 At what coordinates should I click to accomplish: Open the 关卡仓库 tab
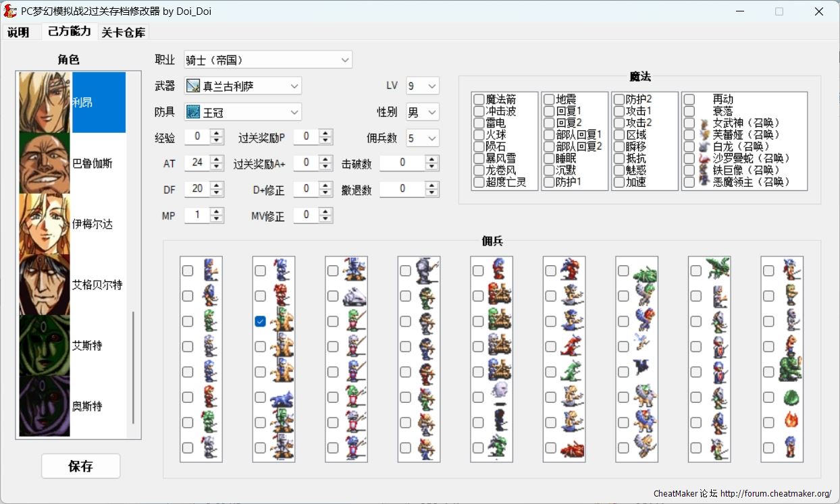(x=123, y=32)
